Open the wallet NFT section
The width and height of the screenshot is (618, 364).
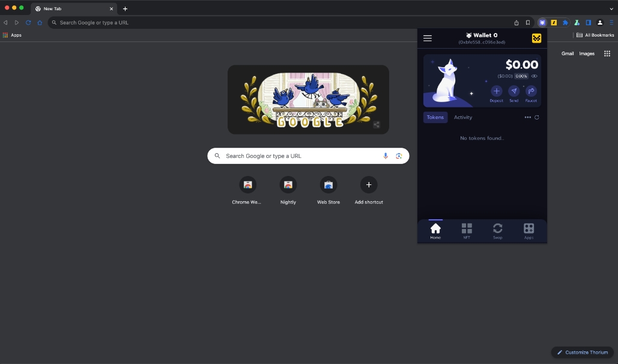coord(467,231)
